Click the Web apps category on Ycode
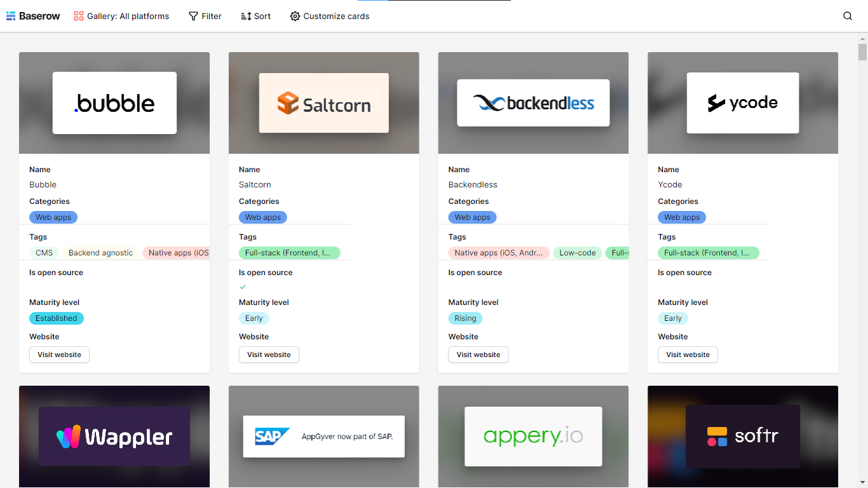This screenshot has height=488, width=868. (682, 217)
